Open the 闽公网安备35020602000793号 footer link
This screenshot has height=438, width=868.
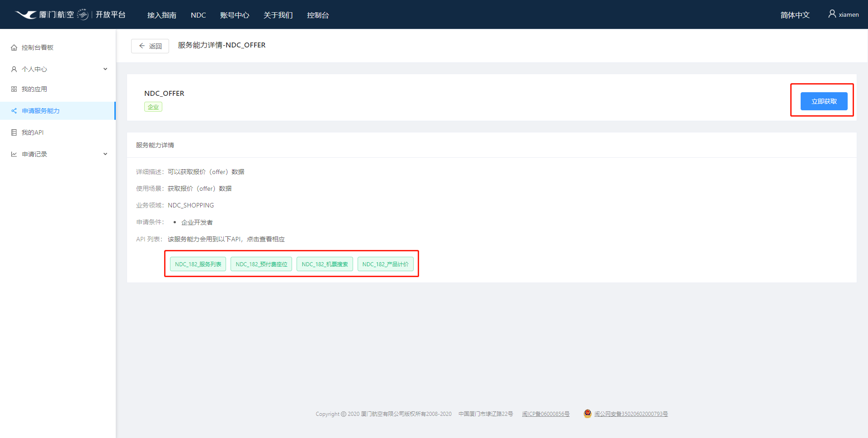coord(631,414)
